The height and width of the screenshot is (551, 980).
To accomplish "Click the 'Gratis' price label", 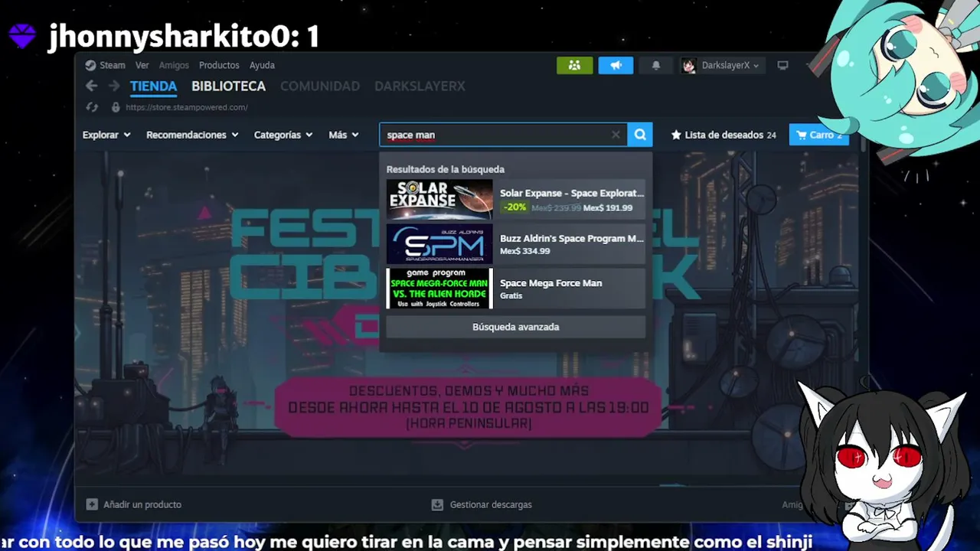I will coord(511,295).
